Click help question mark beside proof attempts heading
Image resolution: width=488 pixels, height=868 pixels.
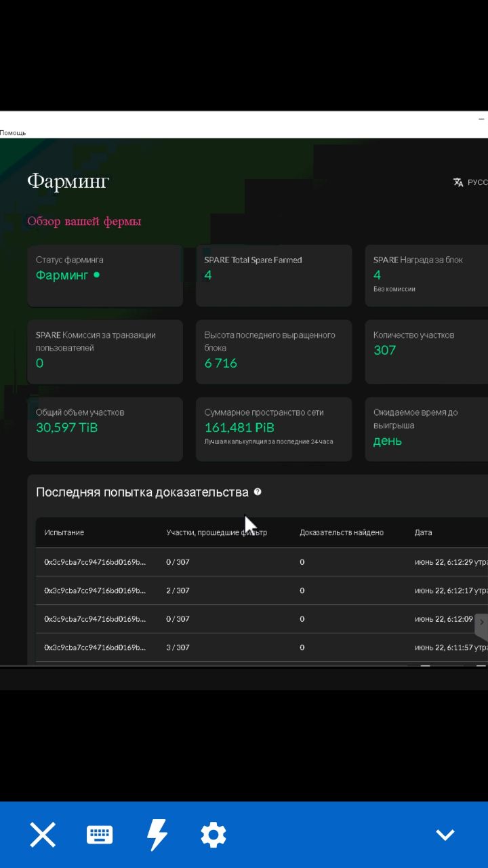coord(258,492)
